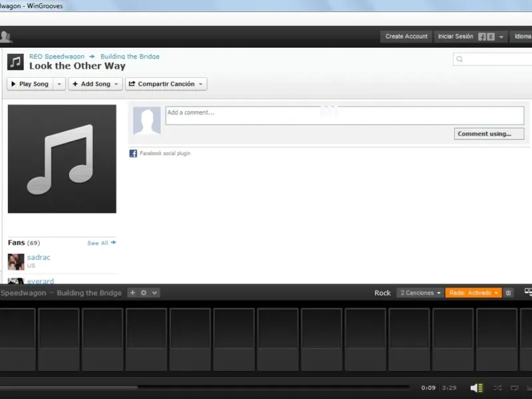Screen dimensions: 532x399
Task: Open the arrow dropdown beside Play Song
Action: coord(59,84)
